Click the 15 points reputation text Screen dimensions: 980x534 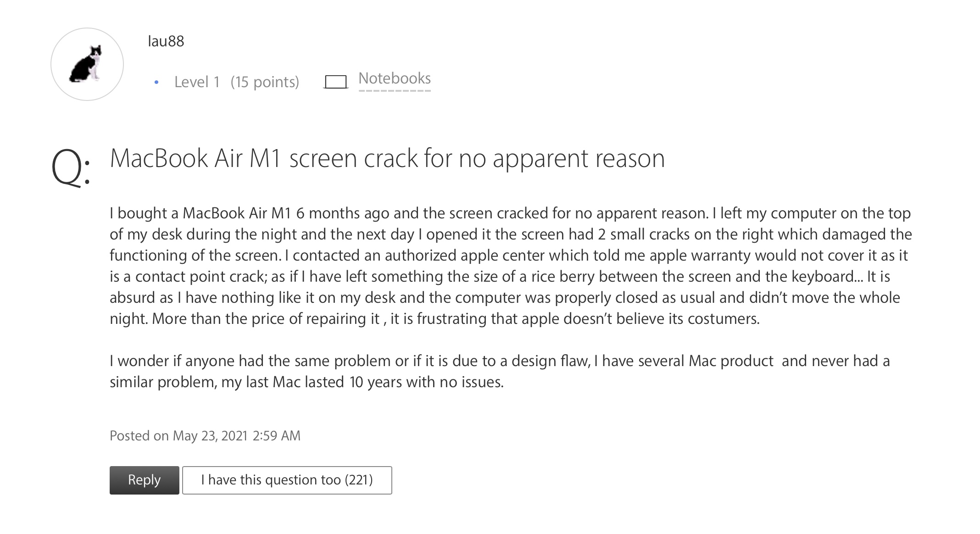pos(265,82)
